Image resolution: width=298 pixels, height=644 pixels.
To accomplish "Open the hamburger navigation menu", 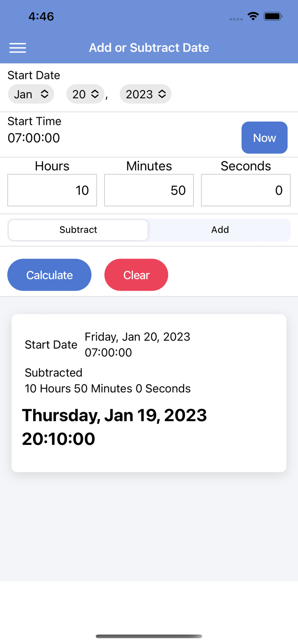I will (x=18, y=48).
